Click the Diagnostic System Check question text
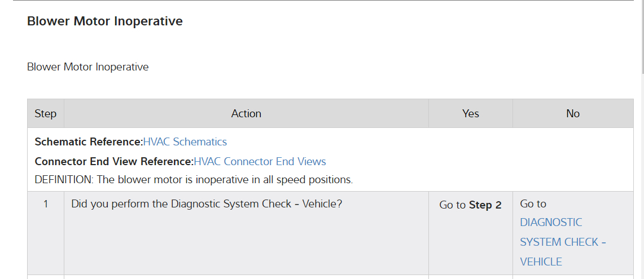This screenshot has height=279, width=644. coord(207,203)
